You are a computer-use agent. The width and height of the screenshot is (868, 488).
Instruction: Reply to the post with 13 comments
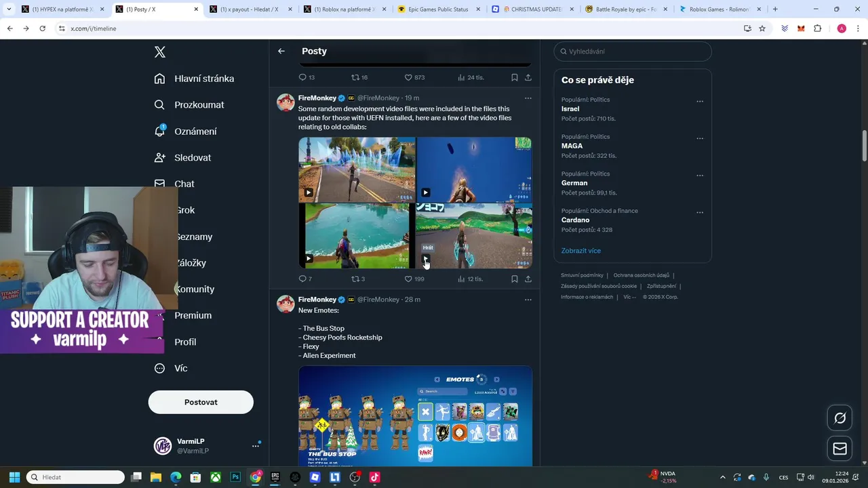(x=307, y=77)
